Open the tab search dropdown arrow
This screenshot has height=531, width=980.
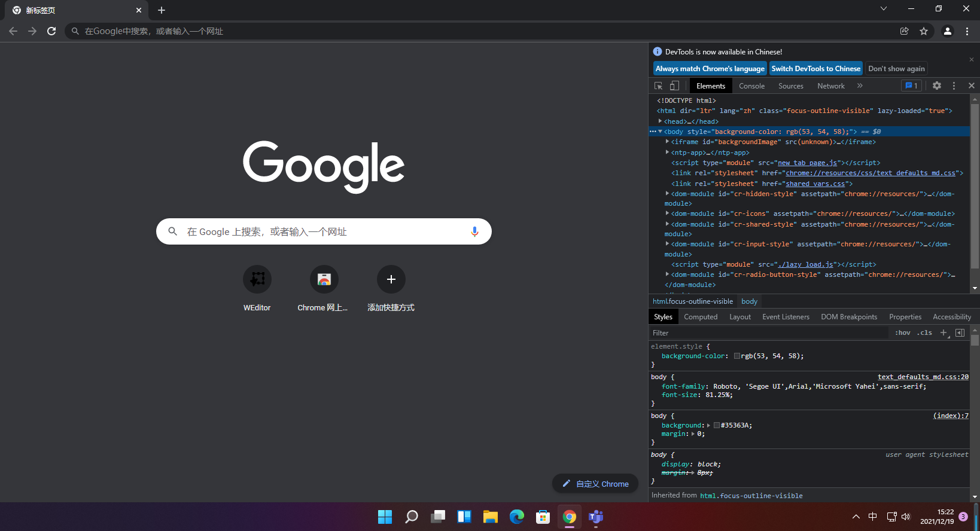point(884,8)
